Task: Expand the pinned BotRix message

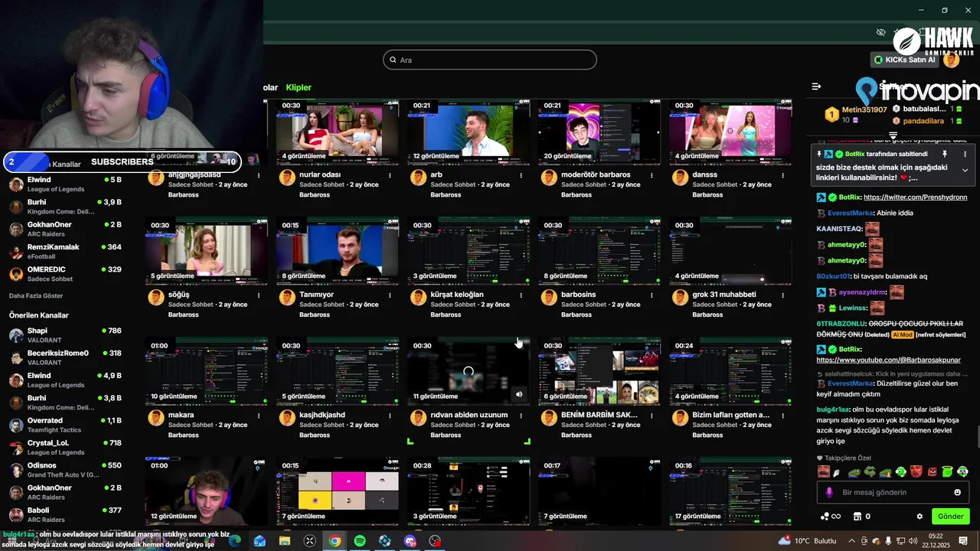Action: tap(965, 170)
